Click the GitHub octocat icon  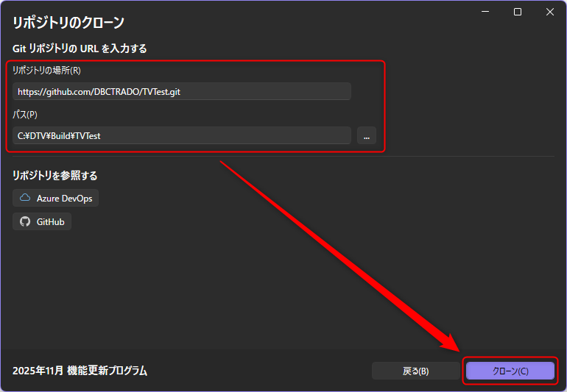click(x=26, y=221)
